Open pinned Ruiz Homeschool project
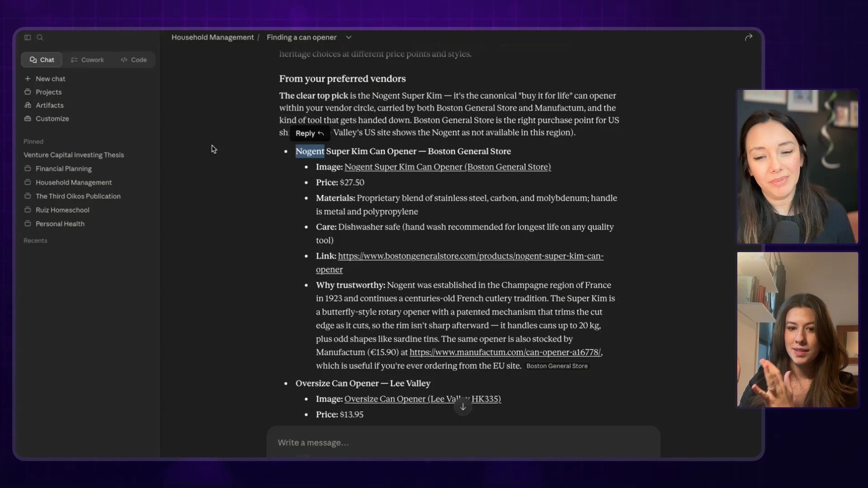Screen dimensions: 868x488 coord(62,210)
